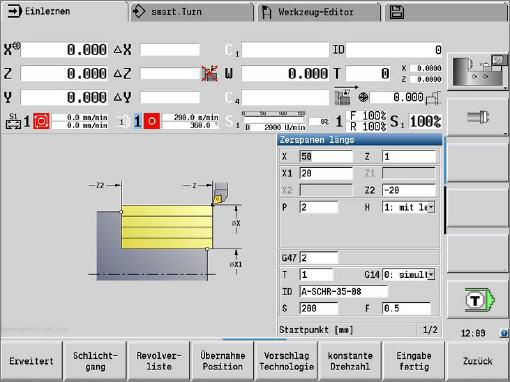Click the Zurück softkey
This screenshot has height=382, width=510.
point(477,361)
